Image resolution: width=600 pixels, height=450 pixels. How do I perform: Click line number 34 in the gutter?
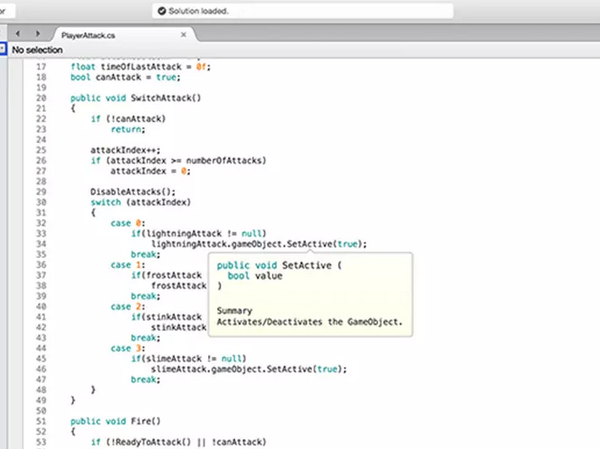point(41,244)
